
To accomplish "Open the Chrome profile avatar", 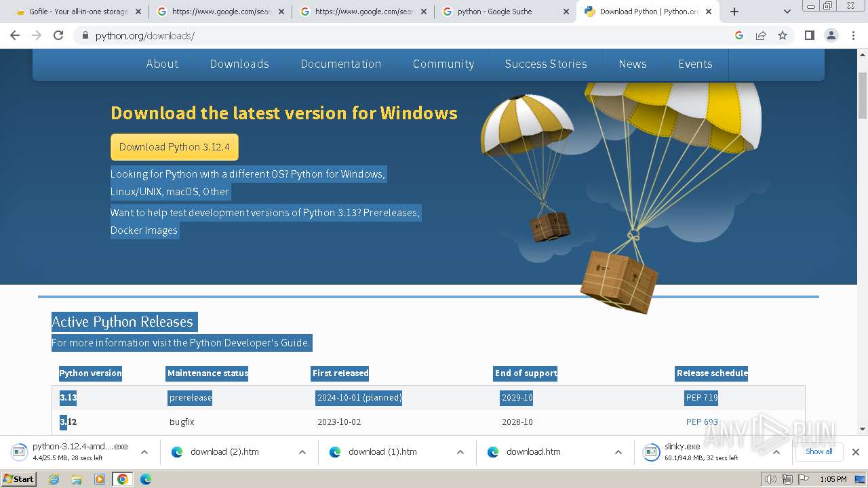I will click(x=831, y=35).
